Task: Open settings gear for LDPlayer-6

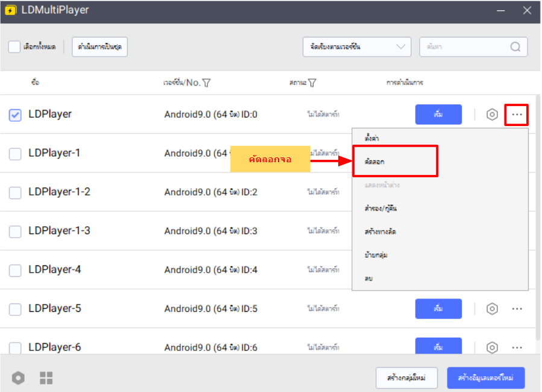Action: pyautogui.click(x=492, y=347)
